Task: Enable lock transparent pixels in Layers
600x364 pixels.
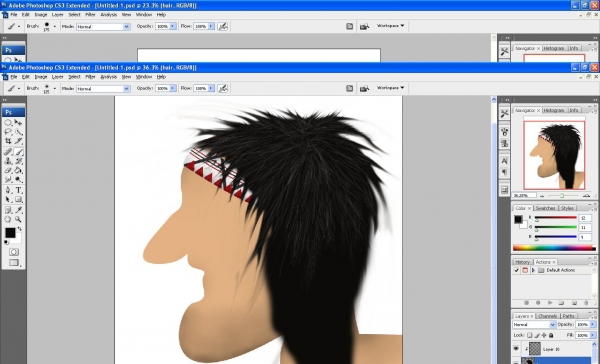Action: click(x=530, y=335)
